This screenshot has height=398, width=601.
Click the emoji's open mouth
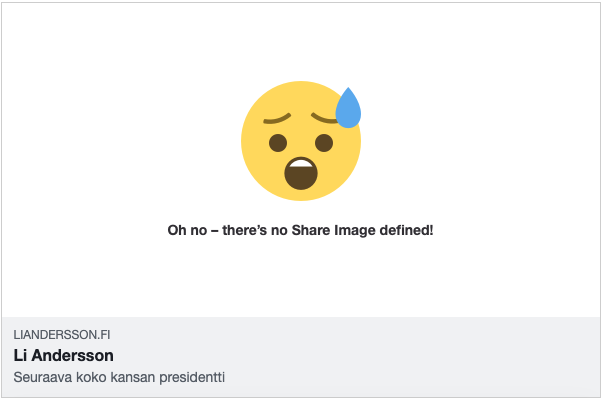pos(301,173)
